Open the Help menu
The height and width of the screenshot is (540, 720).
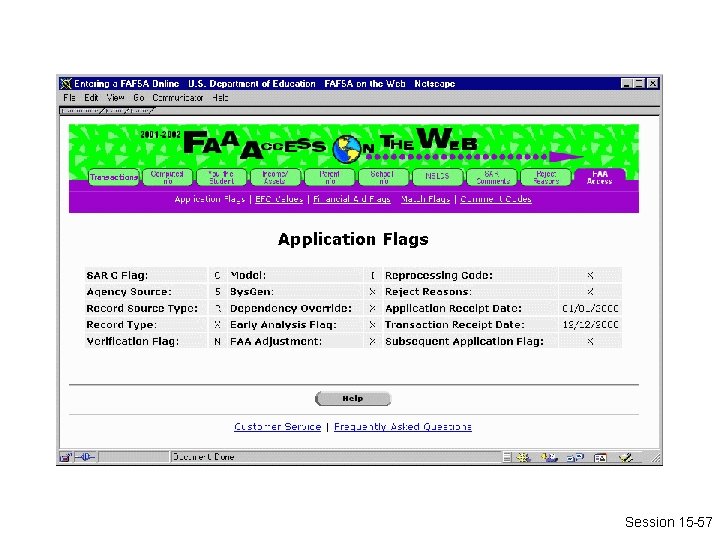[220, 98]
